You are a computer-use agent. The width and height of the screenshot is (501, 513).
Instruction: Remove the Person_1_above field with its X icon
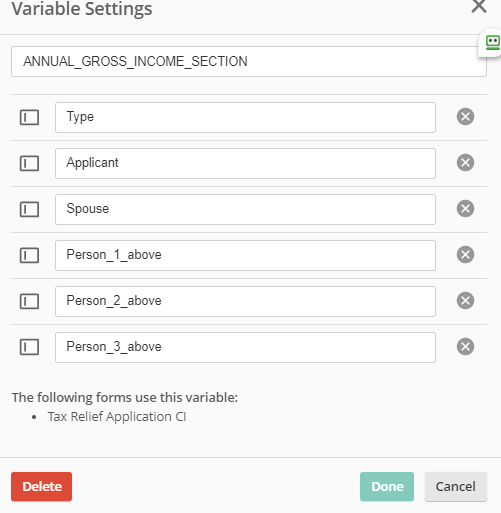point(465,255)
